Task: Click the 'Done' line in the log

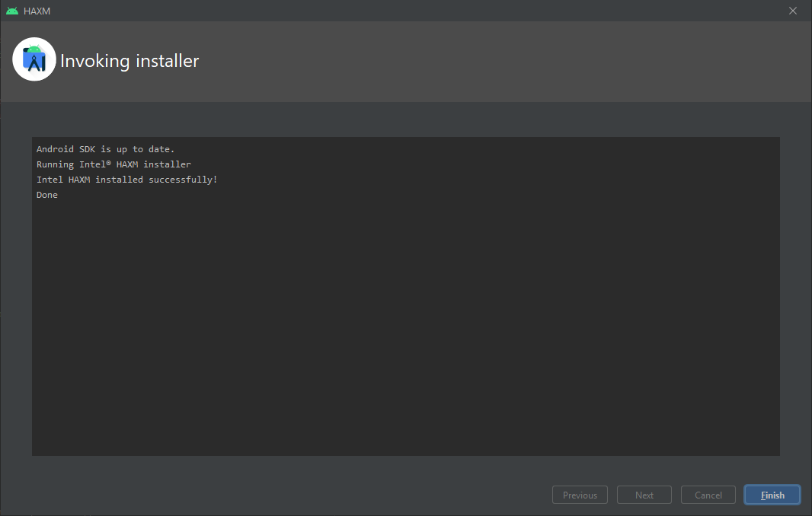Action: pos(47,195)
